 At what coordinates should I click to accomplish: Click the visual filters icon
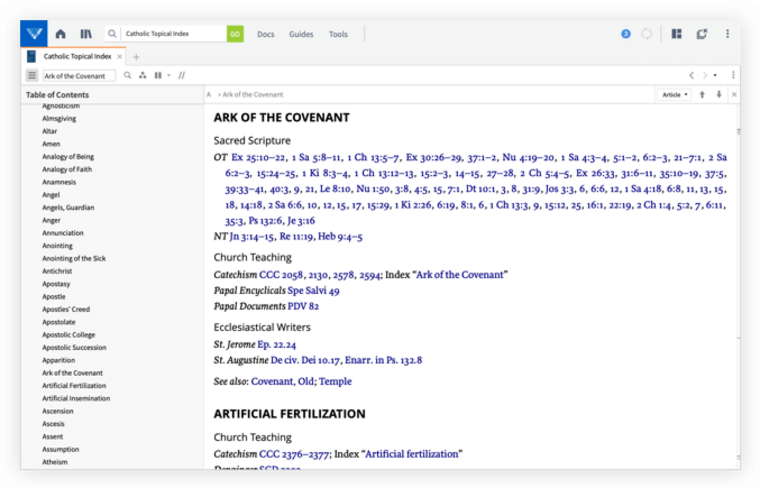coord(142,75)
